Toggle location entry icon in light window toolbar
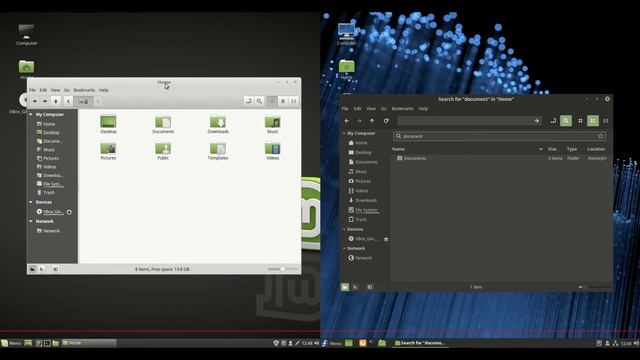Image resolution: width=640 pixels, height=360 pixels. point(249,101)
